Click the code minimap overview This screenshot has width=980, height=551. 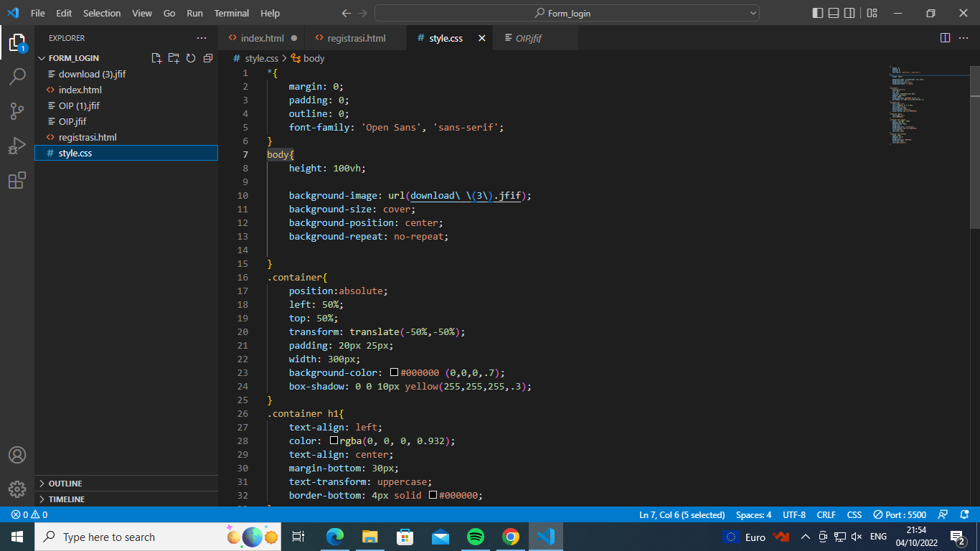coord(929,104)
